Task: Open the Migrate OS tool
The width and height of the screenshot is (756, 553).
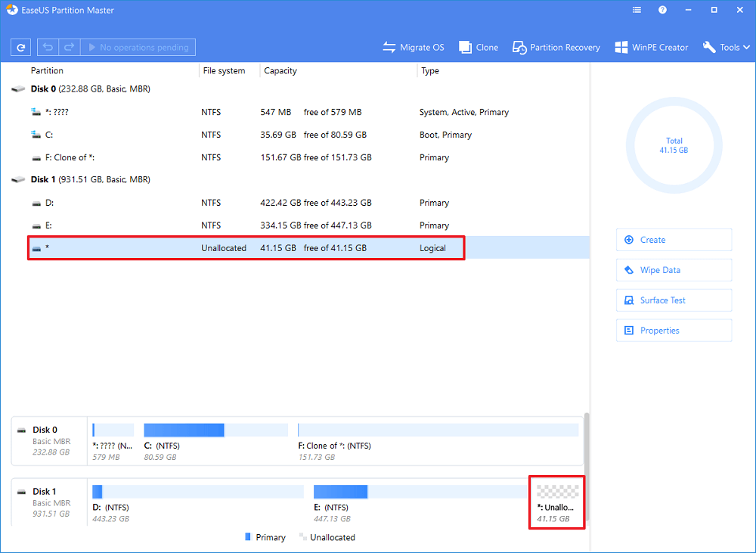Action: (414, 48)
